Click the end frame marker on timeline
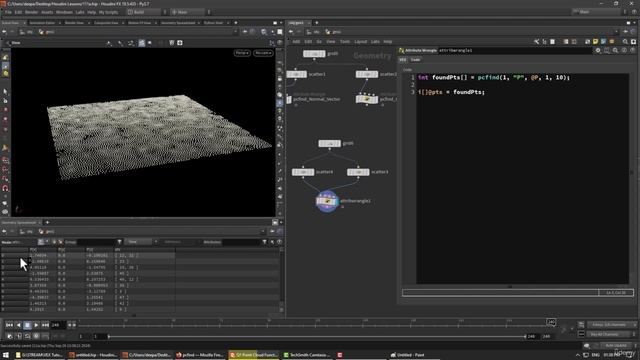This screenshot has width=640, height=360. coord(551,322)
